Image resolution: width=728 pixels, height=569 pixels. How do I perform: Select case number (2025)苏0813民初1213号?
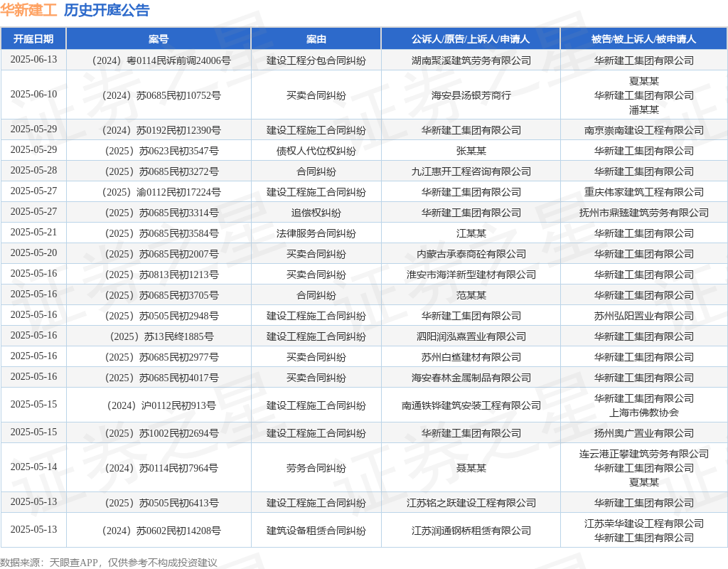coord(159,275)
